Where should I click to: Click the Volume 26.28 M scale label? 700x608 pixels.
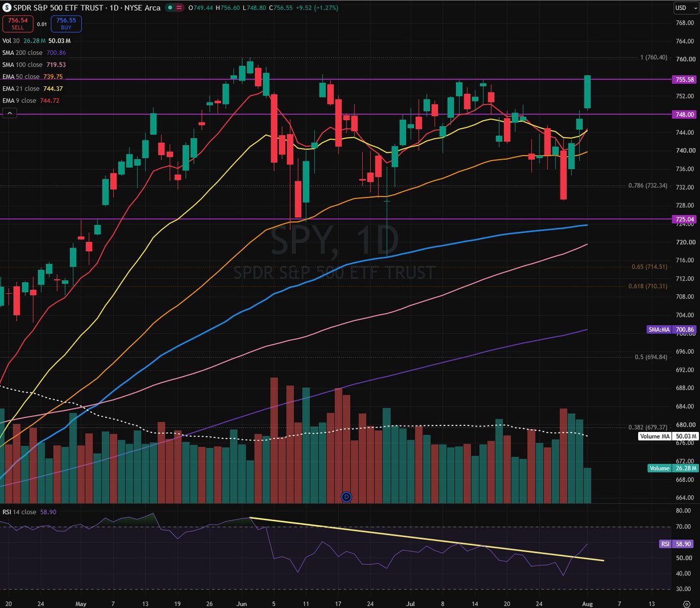[x=673, y=468]
